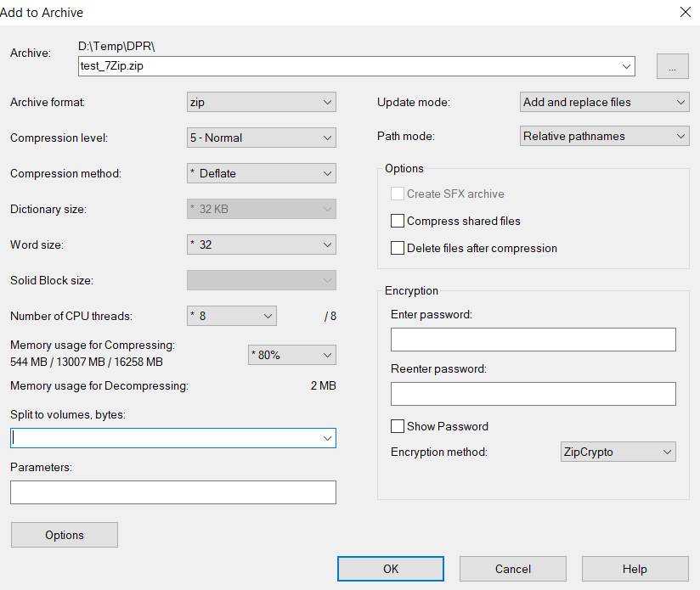Open the Compression method dropdown
The height and width of the screenshot is (590, 700).
point(261,173)
